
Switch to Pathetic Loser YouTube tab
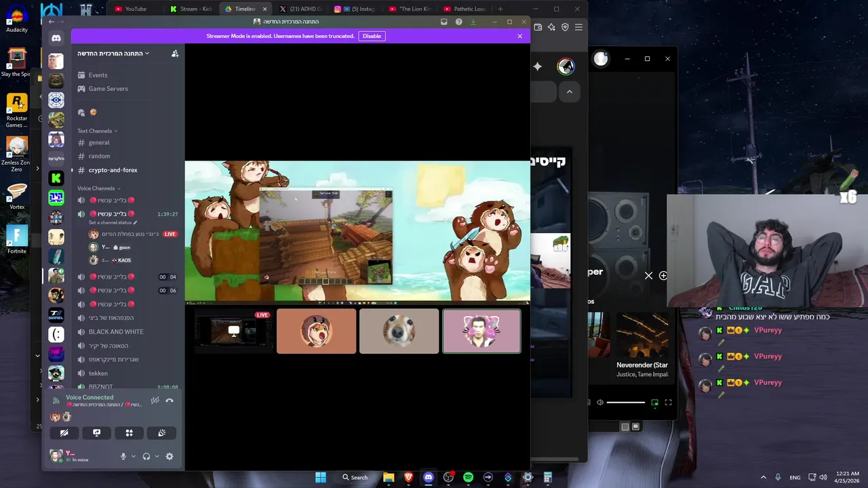465,9
